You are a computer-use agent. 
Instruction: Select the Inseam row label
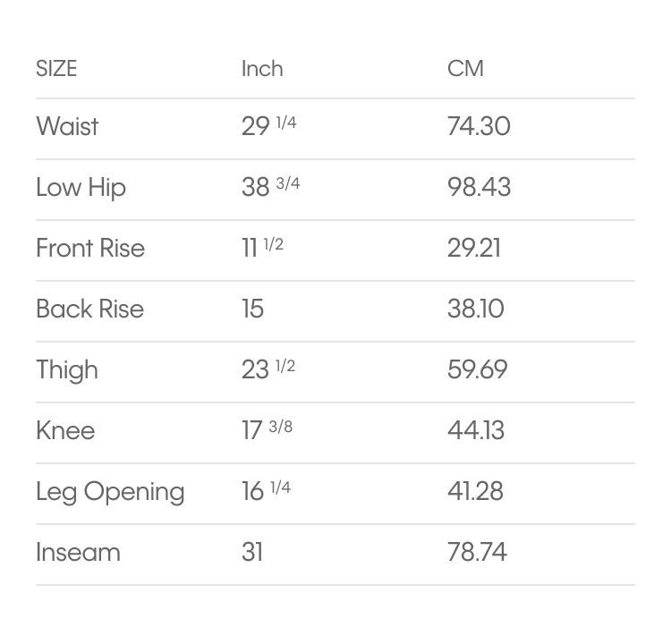pos(79,552)
